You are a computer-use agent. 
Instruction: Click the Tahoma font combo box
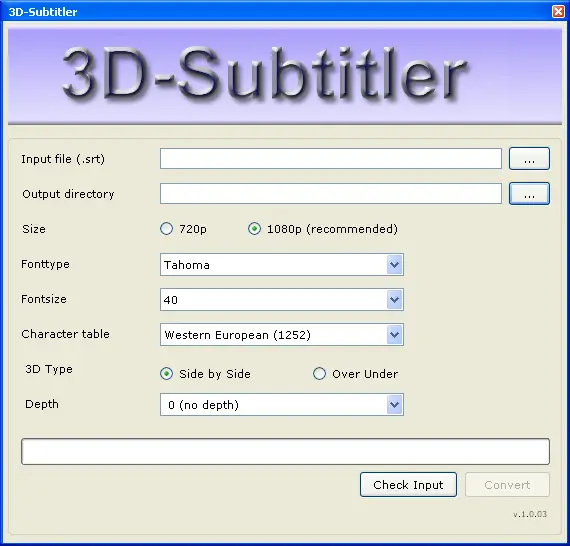tap(282, 265)
